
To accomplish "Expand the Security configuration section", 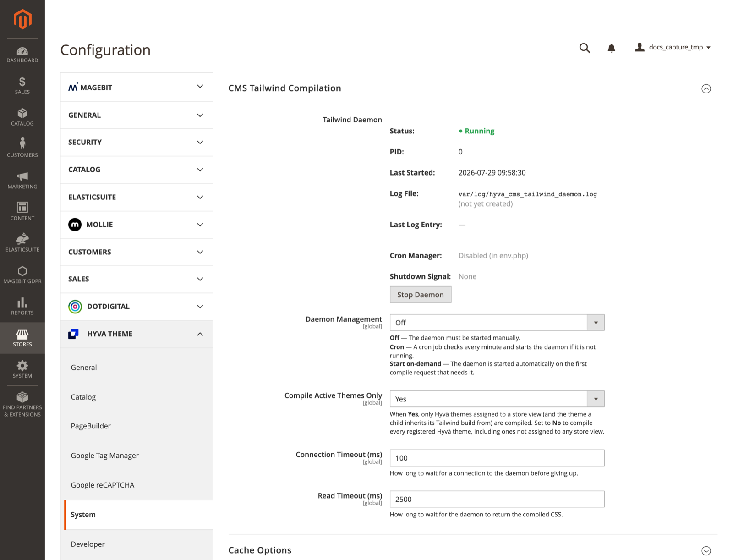I will click(x=137, y=142).
